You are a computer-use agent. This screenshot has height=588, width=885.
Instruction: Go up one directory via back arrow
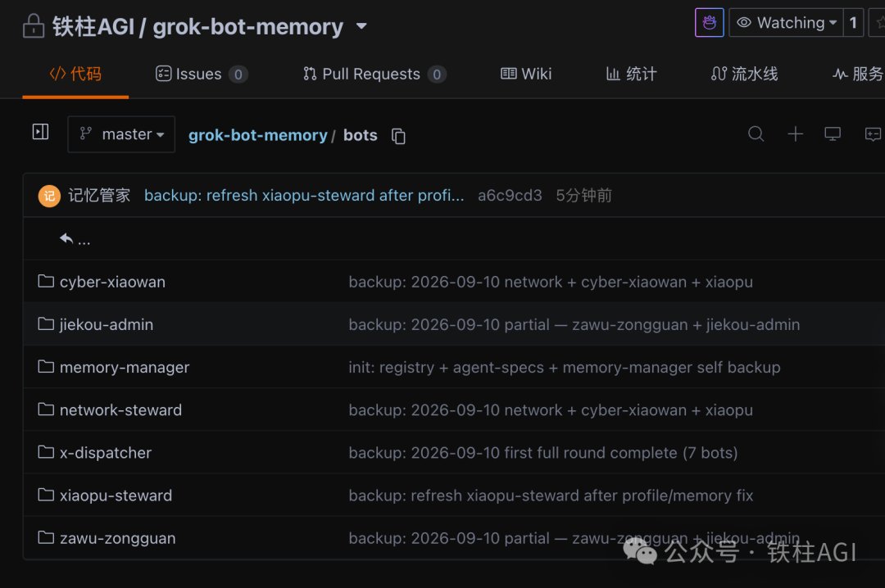click(75, 239)
